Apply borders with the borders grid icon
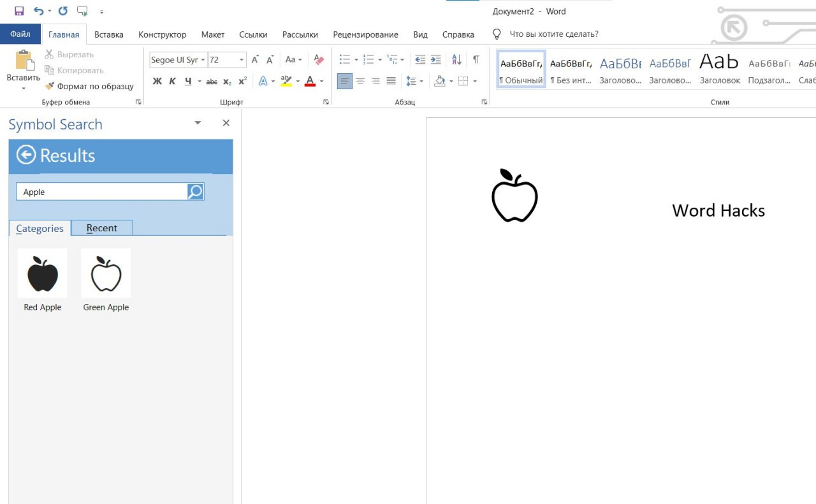 coord(463,82)
